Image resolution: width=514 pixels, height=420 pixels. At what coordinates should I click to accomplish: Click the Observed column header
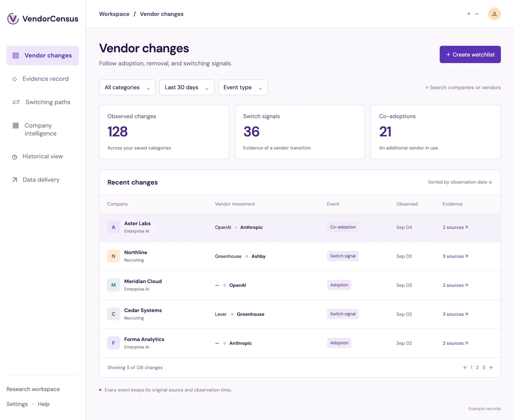pyautogui.click(x=407, y=204)
